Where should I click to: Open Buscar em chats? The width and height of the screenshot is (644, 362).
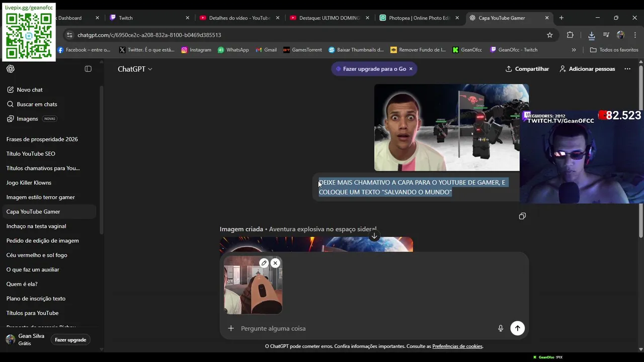pos(48,104)
